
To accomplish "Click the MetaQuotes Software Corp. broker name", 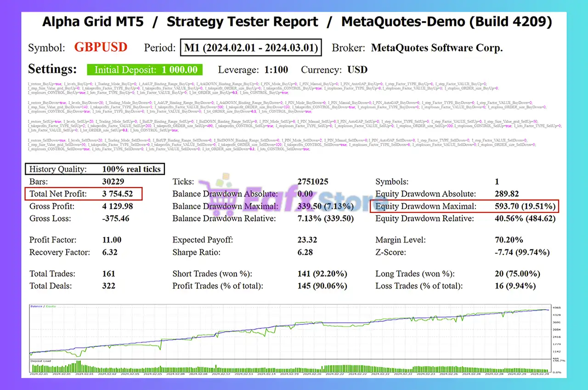I will coord(436,48).
